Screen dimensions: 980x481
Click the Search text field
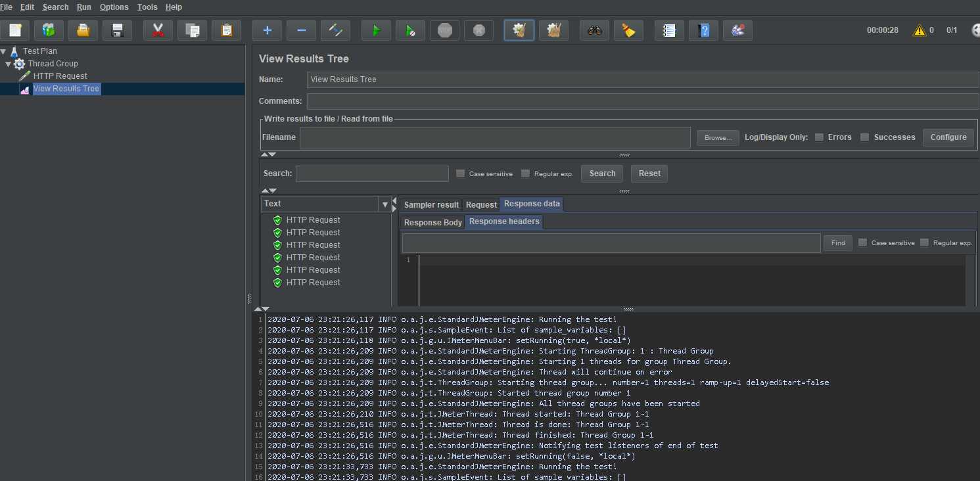372,173
